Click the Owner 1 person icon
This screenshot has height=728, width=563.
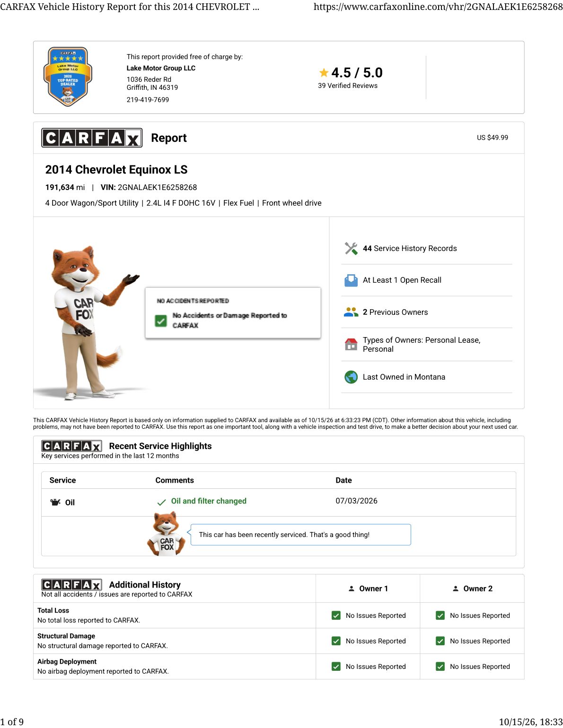click(x=352, y=589)
